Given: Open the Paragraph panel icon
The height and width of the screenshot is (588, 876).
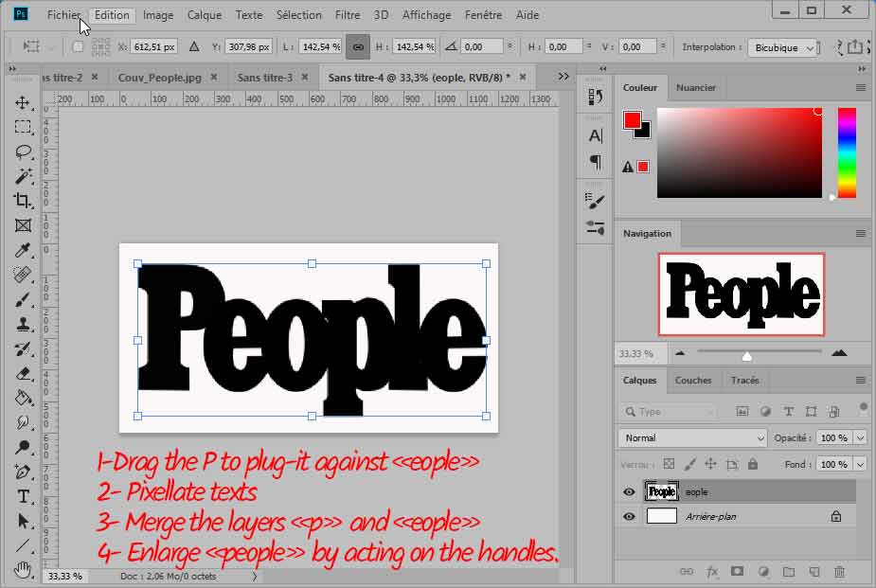Looking at the screenshot, I should [596, 162].
